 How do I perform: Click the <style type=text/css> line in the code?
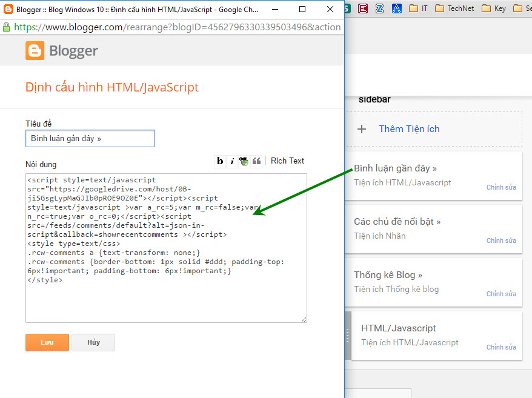74,244
